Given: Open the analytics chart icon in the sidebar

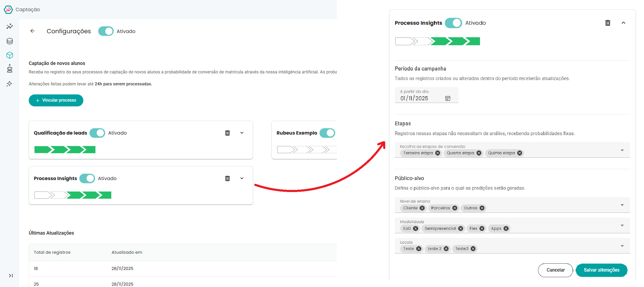Looking at the screenshot, I should coord(10,26).
